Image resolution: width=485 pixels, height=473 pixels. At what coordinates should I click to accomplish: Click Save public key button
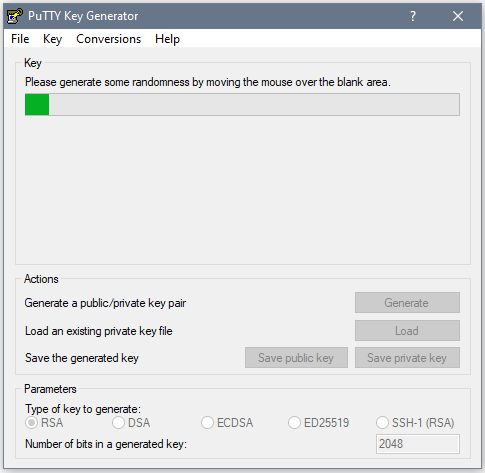click(x=296, y=358)
